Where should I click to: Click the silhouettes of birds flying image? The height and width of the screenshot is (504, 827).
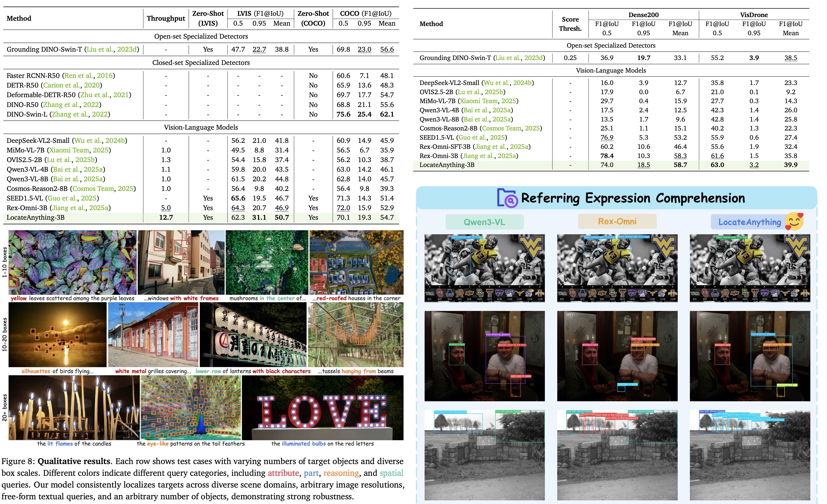[57, 335]
